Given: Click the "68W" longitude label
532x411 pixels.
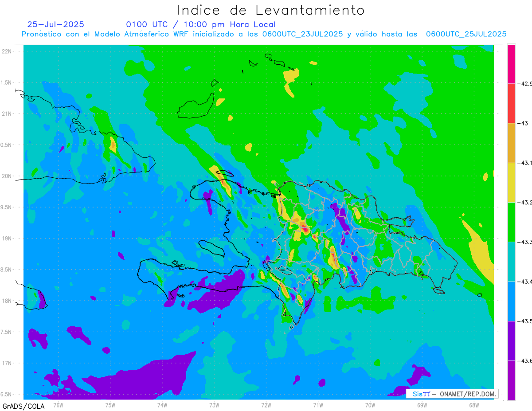Looking at the screenshot, I should click(x=474, y=405).
